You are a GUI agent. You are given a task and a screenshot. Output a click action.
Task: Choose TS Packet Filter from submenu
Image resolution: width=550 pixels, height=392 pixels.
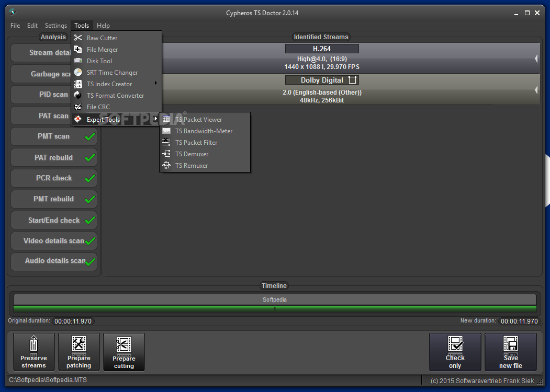205,143
